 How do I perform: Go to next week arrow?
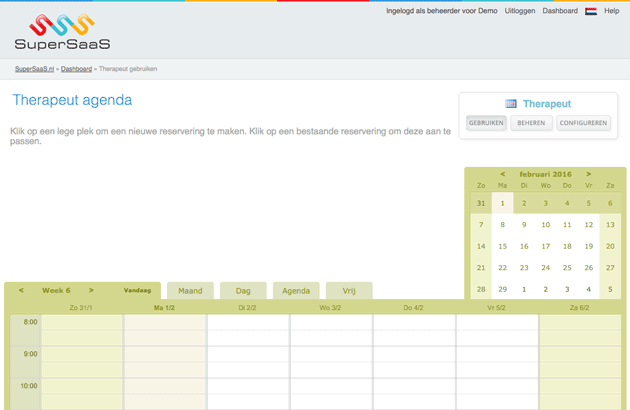[91, 290]
